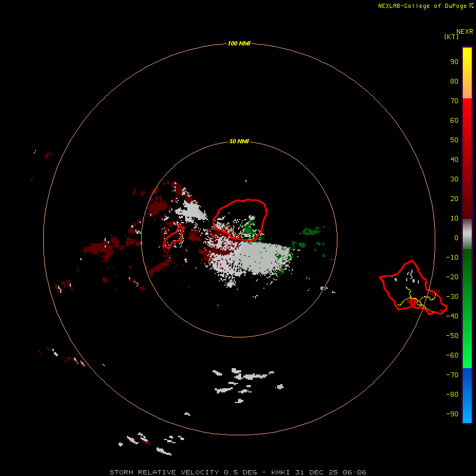This screenshot has height=476, width=476.
Task: Click the NEXLAB-College of DuPage credit text
Action: [x=422, y=6]
